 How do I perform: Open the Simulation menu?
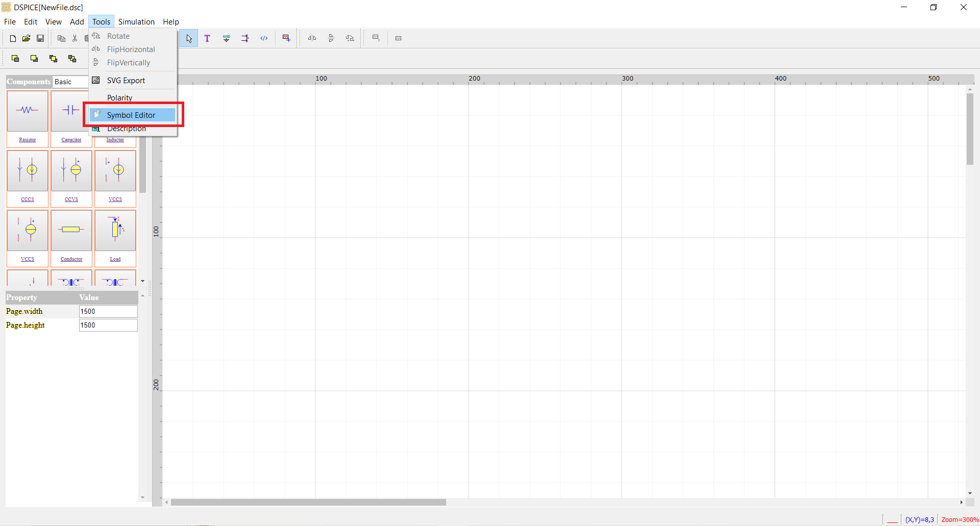136,22
